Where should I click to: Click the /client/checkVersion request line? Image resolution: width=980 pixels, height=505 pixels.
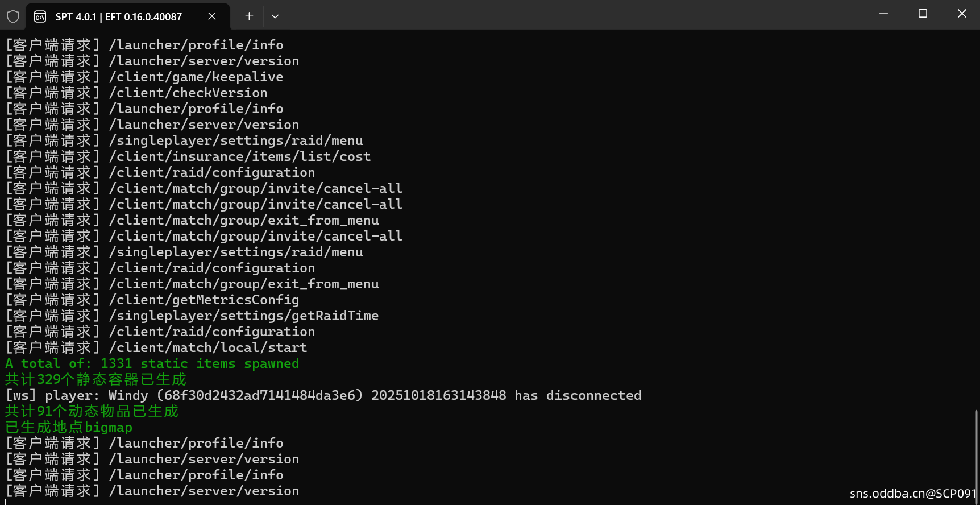pos(188,93)
